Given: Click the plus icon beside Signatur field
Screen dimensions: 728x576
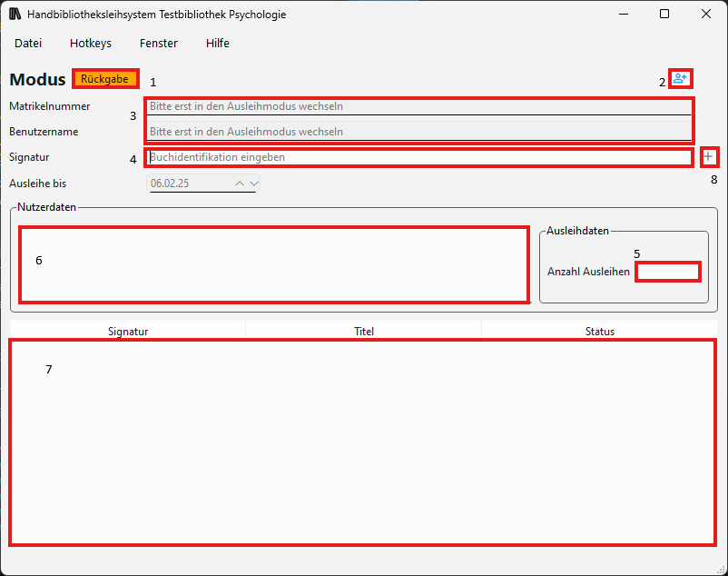Looking at the screenshot, I should 709,157.
